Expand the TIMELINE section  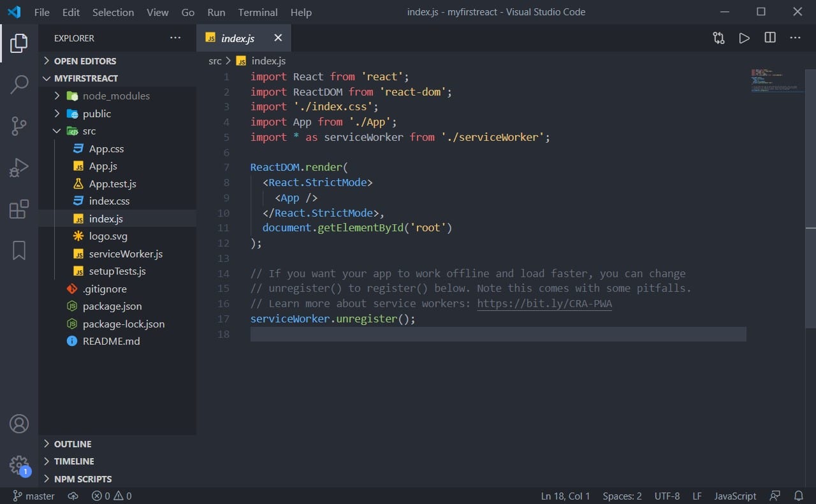click(117, 461)
